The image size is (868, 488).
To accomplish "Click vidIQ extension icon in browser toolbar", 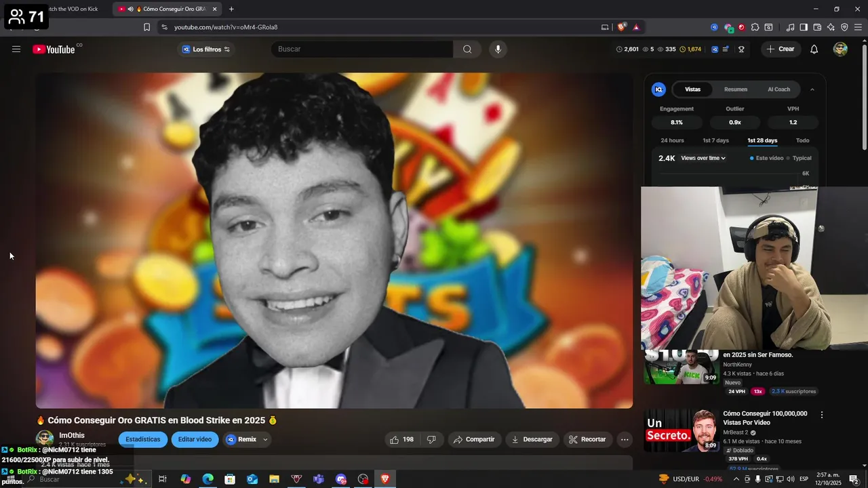I will (x=714, y=27).
